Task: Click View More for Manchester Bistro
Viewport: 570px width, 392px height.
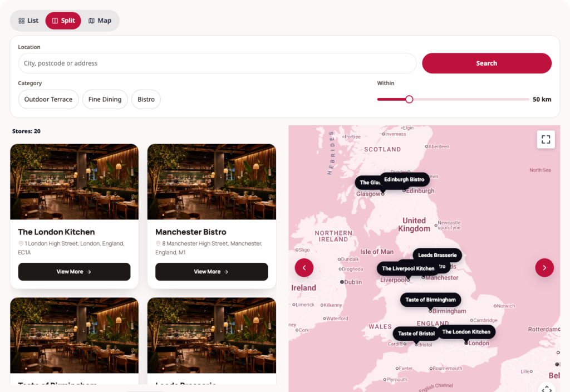Action: 212,272
